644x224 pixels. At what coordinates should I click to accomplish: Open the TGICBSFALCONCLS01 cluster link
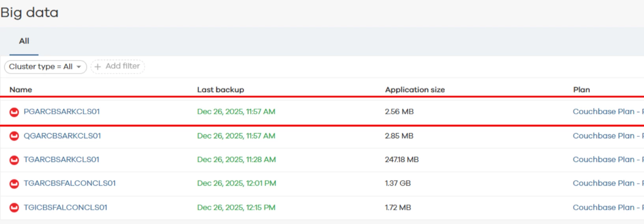65,207
